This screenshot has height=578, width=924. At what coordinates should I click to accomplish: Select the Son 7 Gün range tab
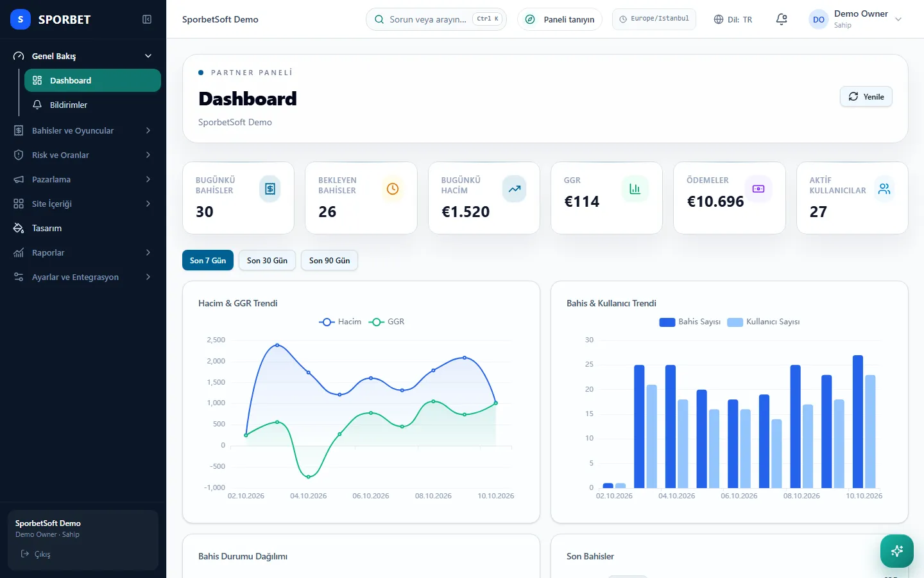[208, 260]
